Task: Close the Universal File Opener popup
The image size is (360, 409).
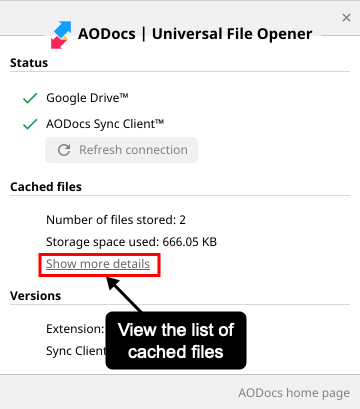Action: pyautogui.click(x=346, y=18)
